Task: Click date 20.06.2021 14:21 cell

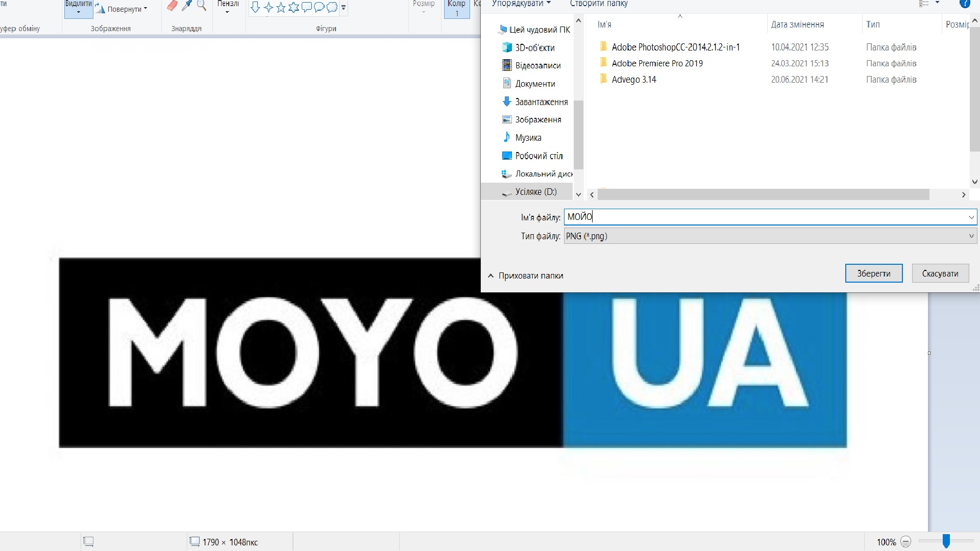Action: coord(800,80)
